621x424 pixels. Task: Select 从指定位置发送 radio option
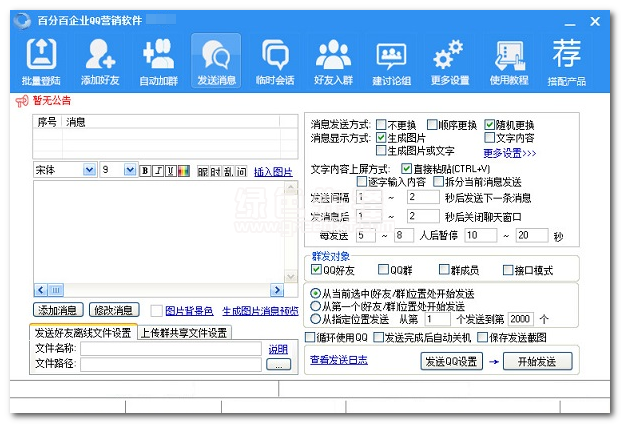316,319
